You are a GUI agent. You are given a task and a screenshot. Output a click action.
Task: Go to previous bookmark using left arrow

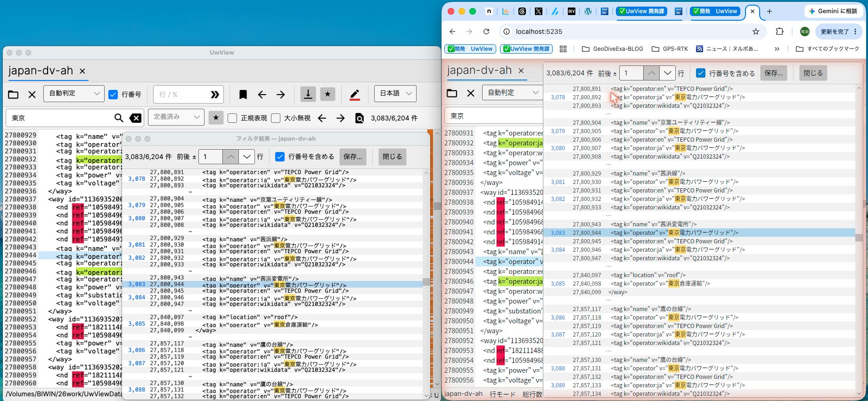pyautogui.click(x=262, y=95)
